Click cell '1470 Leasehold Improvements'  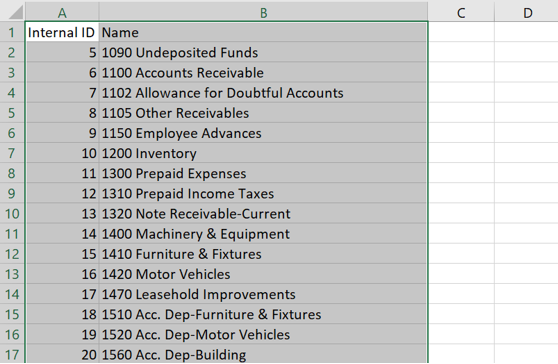tap(263, 294)
